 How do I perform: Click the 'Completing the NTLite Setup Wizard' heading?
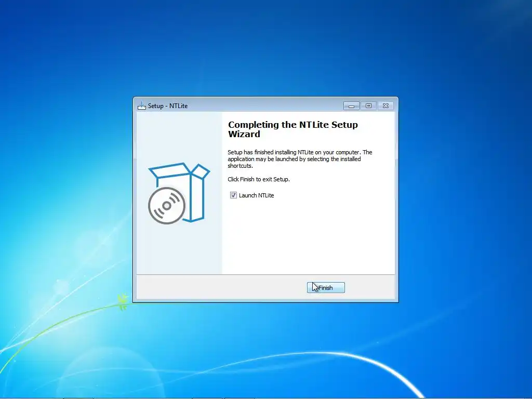tap(293, 129)
